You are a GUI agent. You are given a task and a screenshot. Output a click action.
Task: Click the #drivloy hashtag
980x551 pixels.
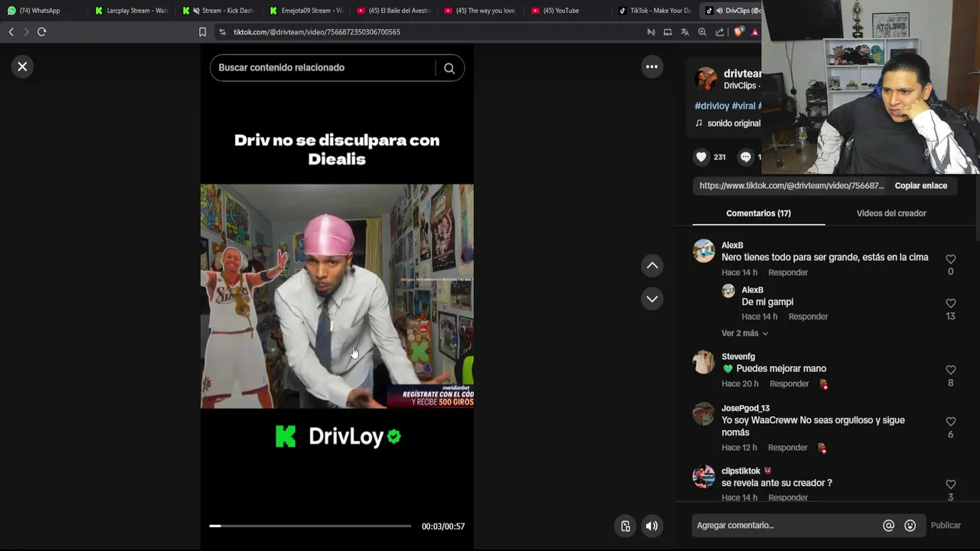712,106
